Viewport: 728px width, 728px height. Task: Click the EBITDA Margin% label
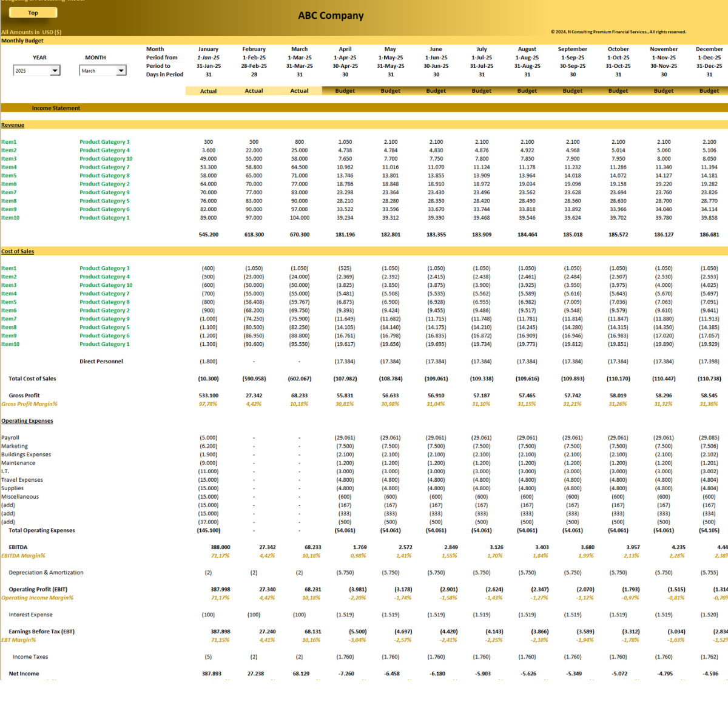23,556
